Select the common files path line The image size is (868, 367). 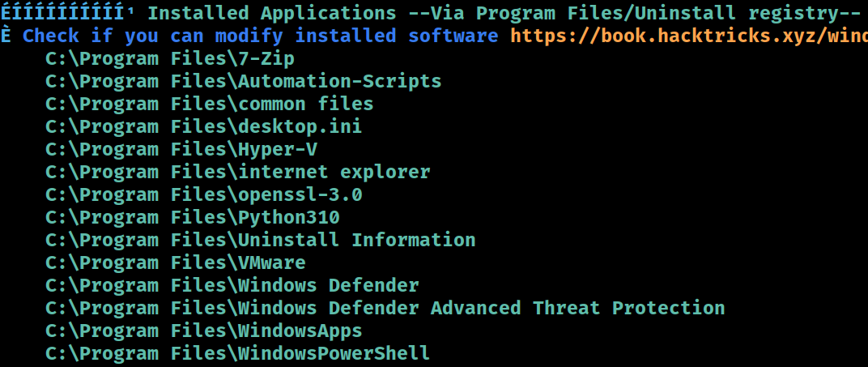pyautogui.click(x=209, y=104)
